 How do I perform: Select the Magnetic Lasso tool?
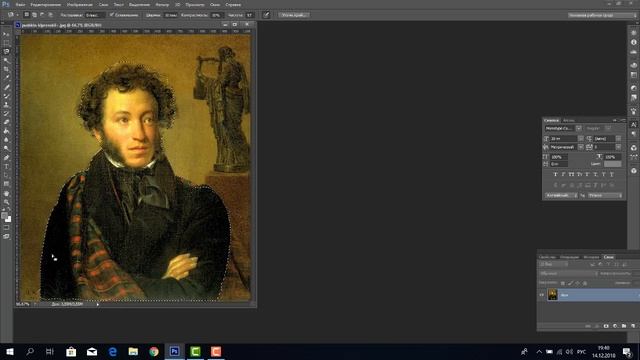click(6, 52)
